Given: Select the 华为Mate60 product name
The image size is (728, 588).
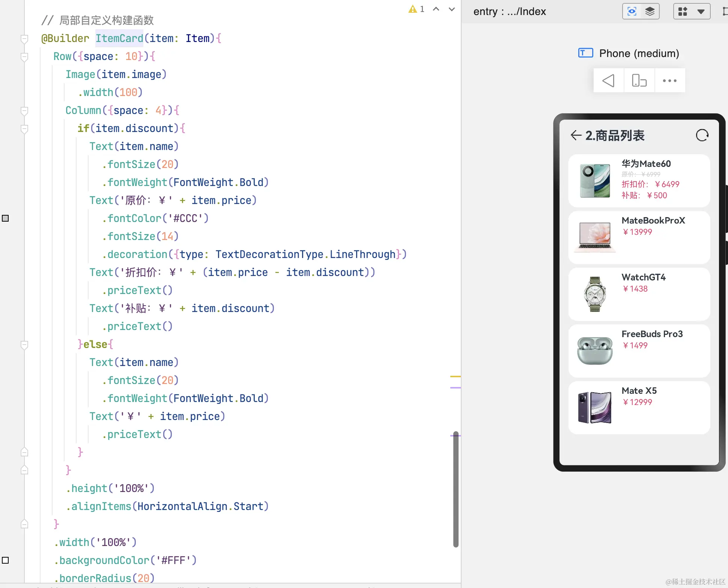Looking at the screenshot, I should point(646,163).
